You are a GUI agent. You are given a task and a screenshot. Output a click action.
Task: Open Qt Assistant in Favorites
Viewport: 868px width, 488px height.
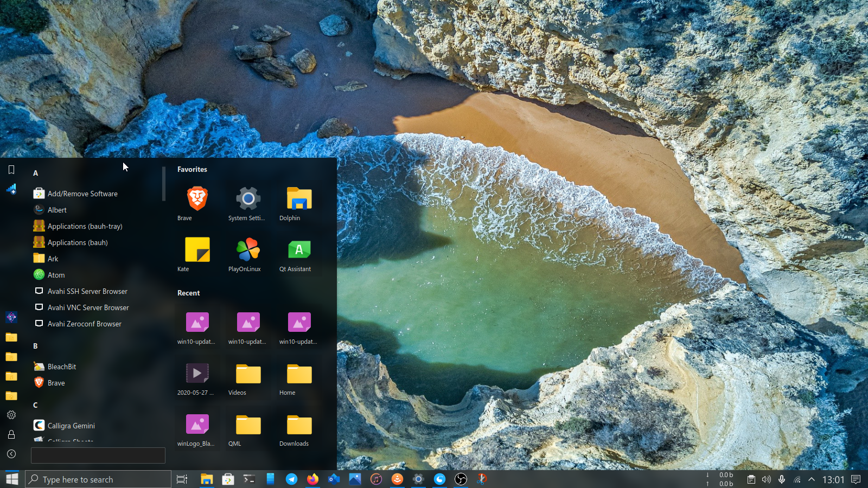299,251
